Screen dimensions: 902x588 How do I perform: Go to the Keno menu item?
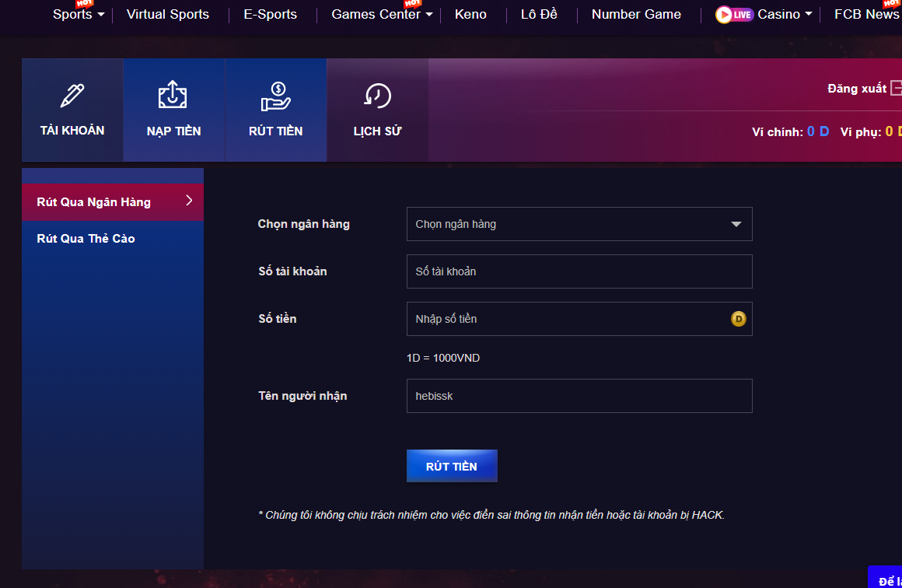coord(470,15)
